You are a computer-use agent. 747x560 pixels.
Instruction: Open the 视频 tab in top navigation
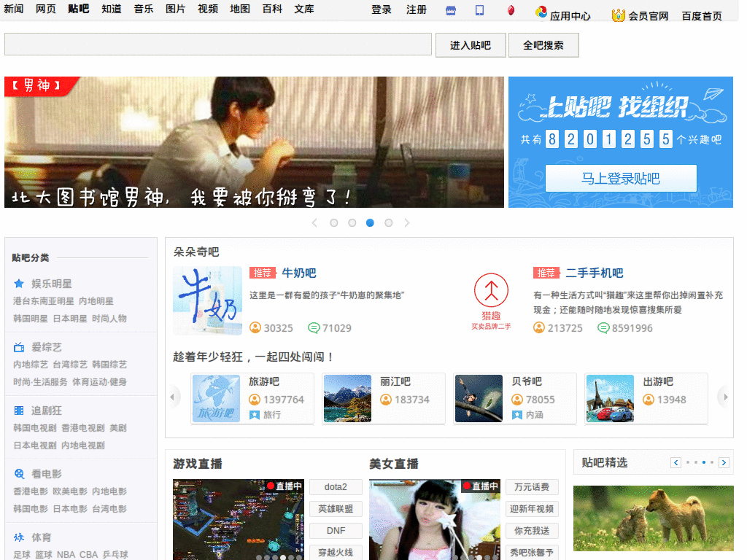click(x=208, y=9)
